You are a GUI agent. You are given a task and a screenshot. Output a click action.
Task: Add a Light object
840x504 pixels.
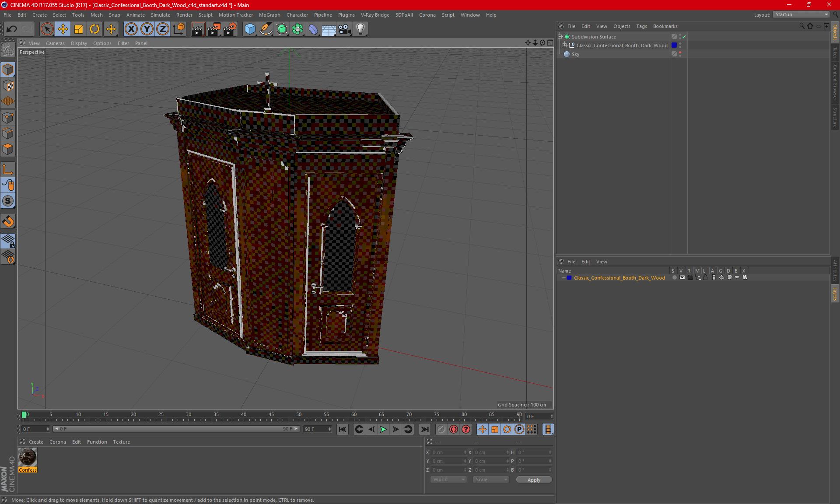[x=360, y=29]
